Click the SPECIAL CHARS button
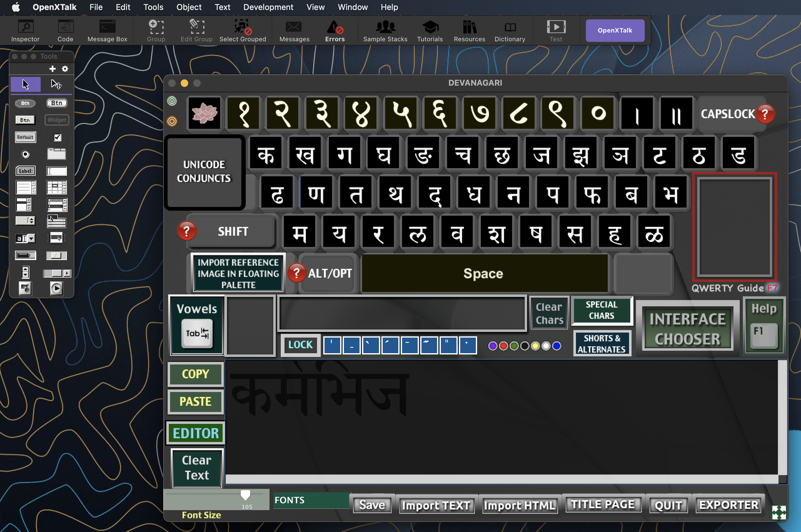This screenshot has height=532, width=801. coord(602,310)
